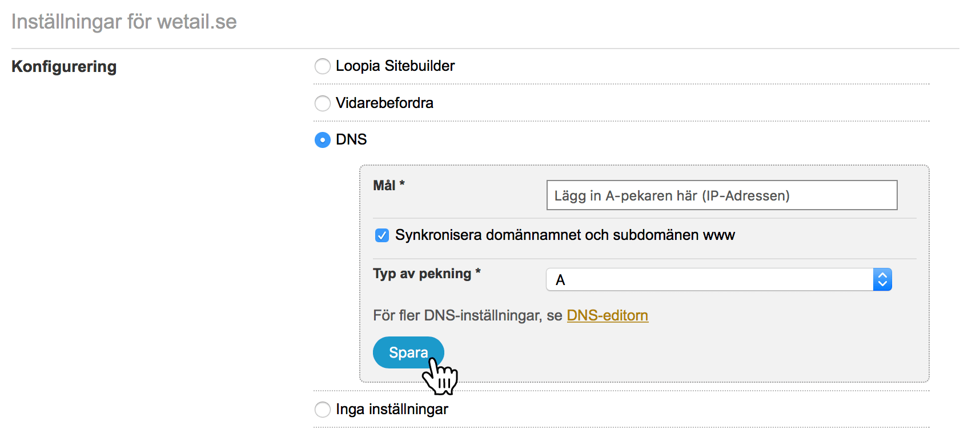Screen dimensions: 980x441
Task: Open the Typ av pekning dropdown
Action: pyautogui.click(x=709, y=280)
